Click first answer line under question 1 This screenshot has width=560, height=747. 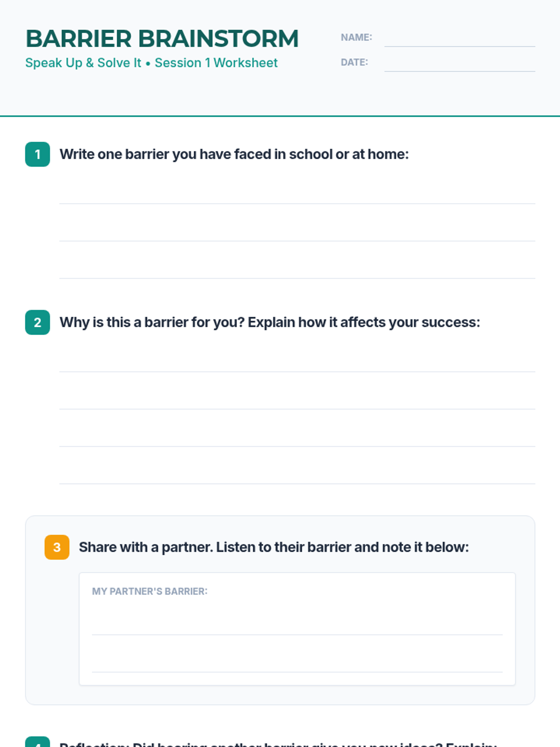coord(297,196)
